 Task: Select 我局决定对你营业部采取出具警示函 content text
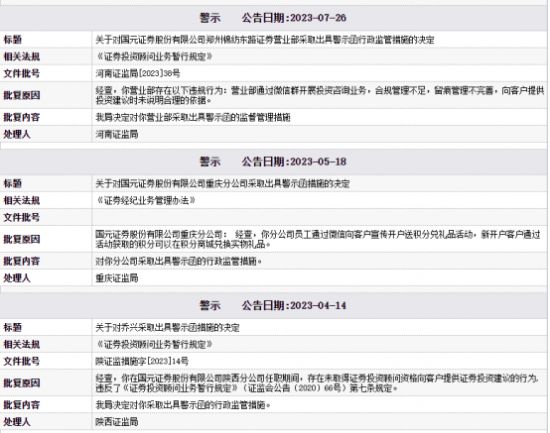193,117
